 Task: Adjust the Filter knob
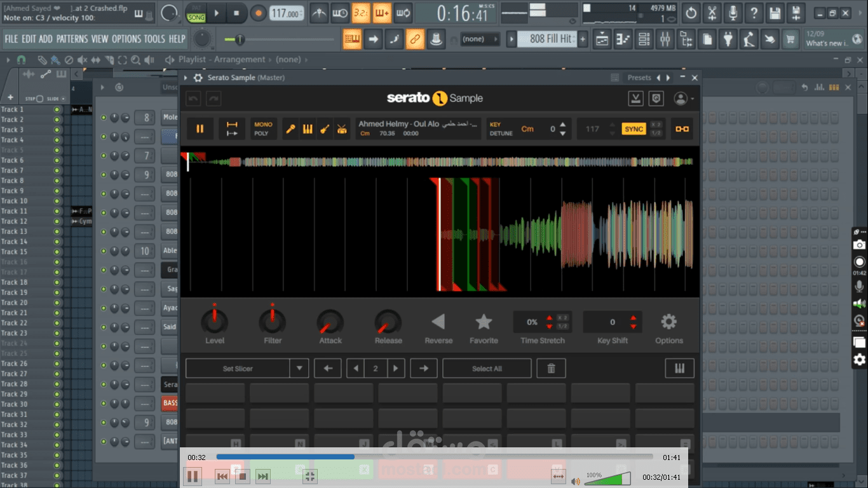[273, 321]
